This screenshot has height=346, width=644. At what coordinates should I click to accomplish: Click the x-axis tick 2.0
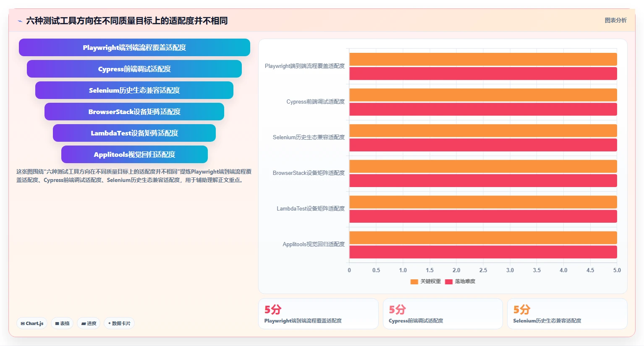click(456, 270)
